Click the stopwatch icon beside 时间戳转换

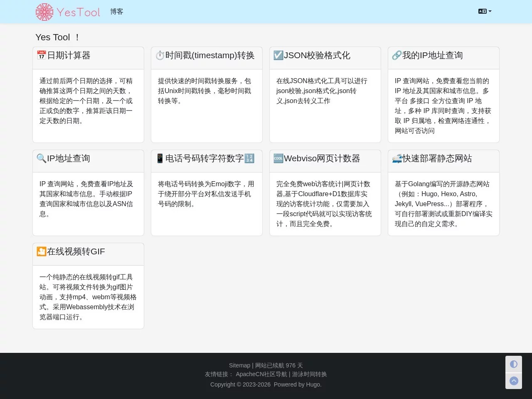pos(160,55)
